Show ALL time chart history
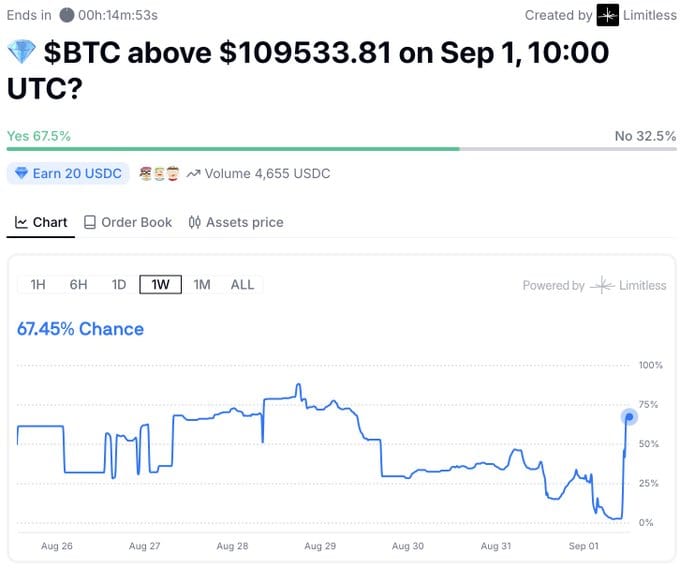This screenshot has width=680, height=569. [242, 284]
